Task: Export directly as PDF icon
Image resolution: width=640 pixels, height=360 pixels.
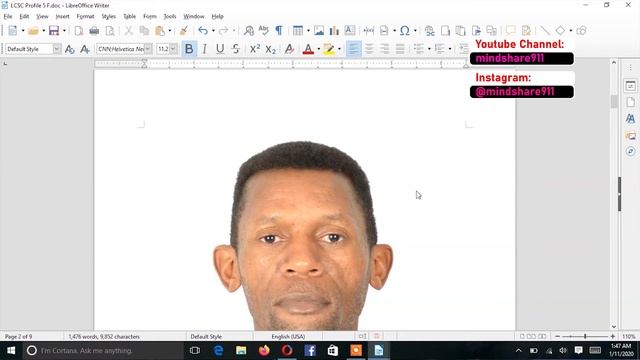Action: point(79,31)
